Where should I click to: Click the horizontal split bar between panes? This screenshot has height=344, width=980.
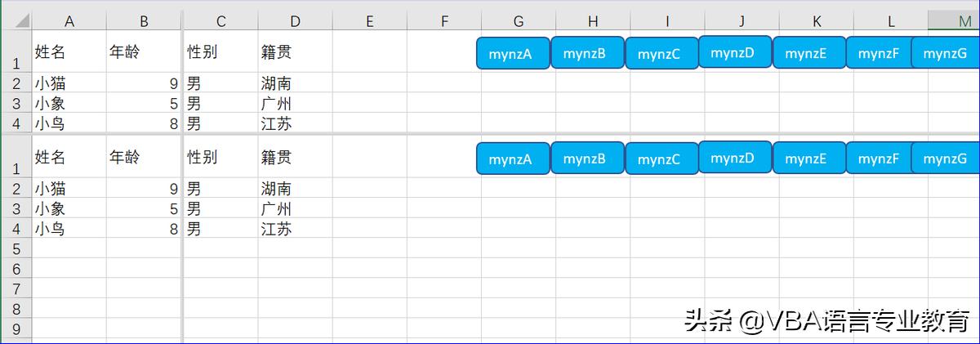click(490, 135)
